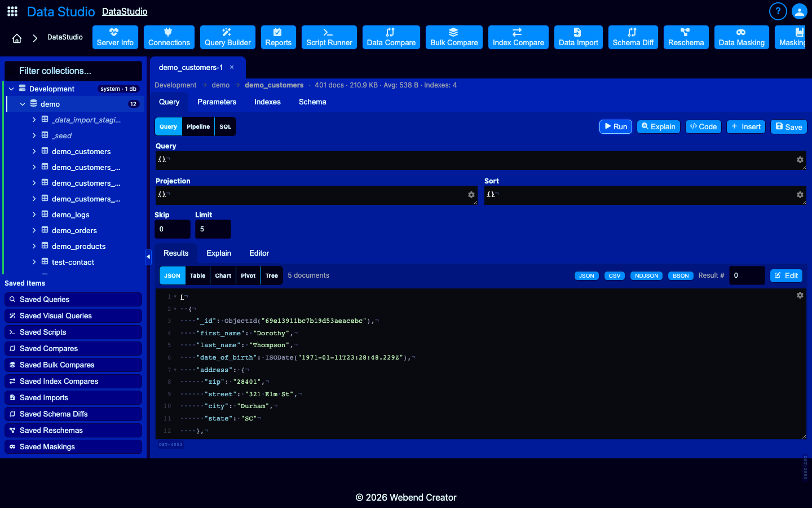Click the Code button
The image size is (812, 508).
pos(703,126)
